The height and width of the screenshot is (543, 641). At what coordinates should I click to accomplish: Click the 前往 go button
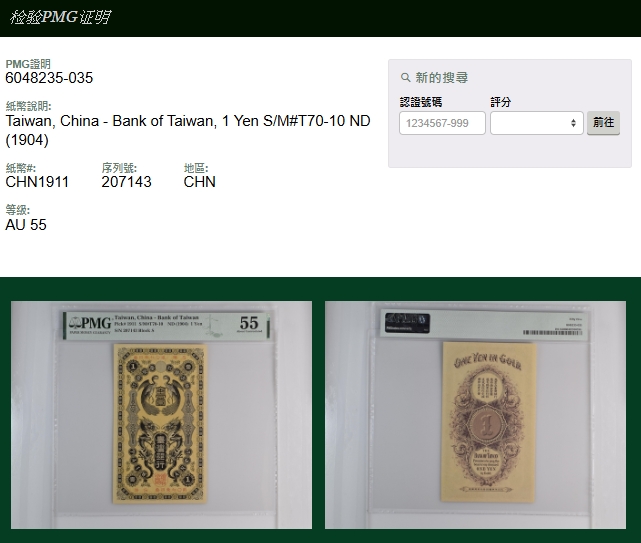click(603, 123)
